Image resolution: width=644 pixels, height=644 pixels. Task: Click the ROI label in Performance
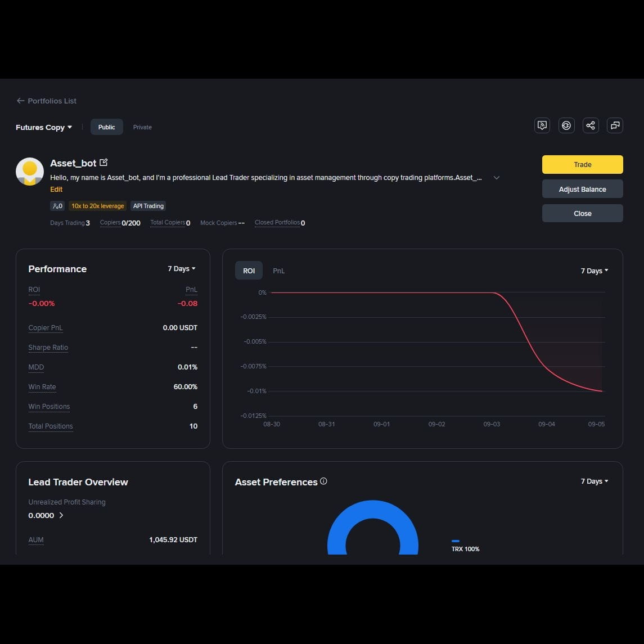pos(34,290)
